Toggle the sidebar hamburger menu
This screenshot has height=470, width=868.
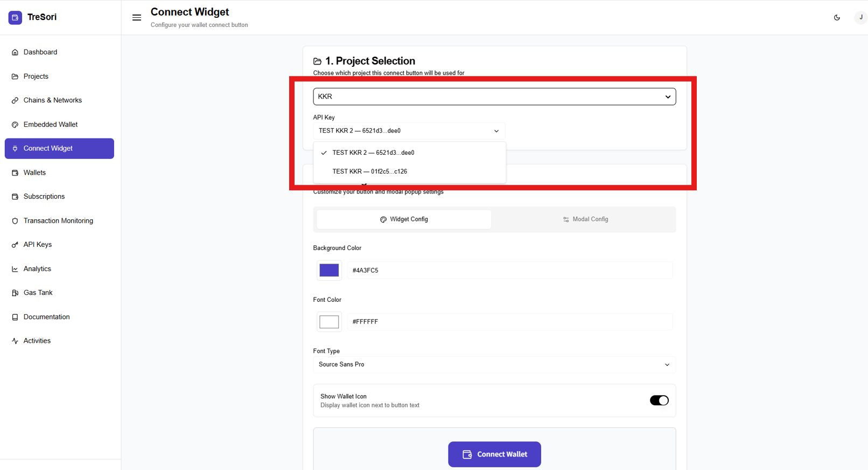[x=137, y=17]
